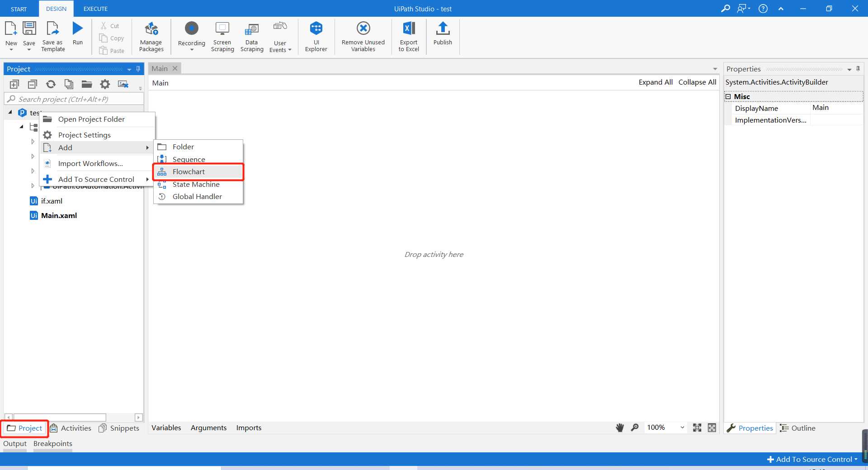Image resolution: width=868 pixels, height=470 pixels.
Task: Open Project Settings from context menu
Action: coord(97,135)
